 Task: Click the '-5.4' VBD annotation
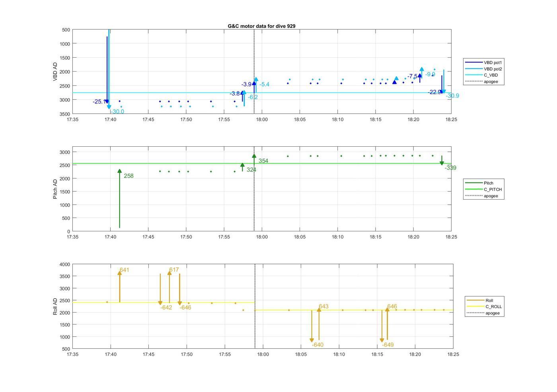tap(265, 85)
